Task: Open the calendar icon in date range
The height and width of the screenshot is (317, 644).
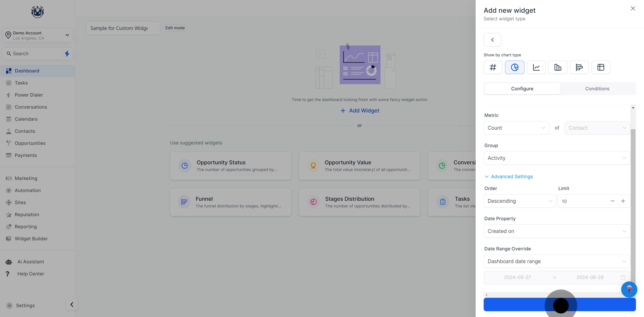Action: pos(623,277)
